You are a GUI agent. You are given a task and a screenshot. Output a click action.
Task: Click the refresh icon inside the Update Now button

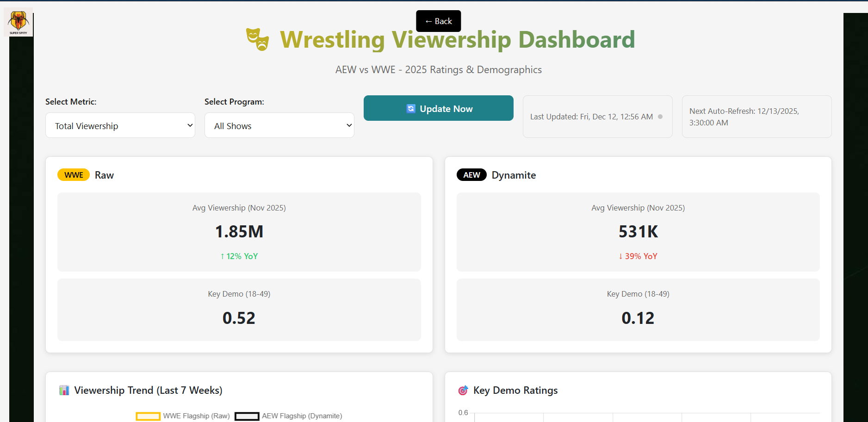click(x=411, y=108)
